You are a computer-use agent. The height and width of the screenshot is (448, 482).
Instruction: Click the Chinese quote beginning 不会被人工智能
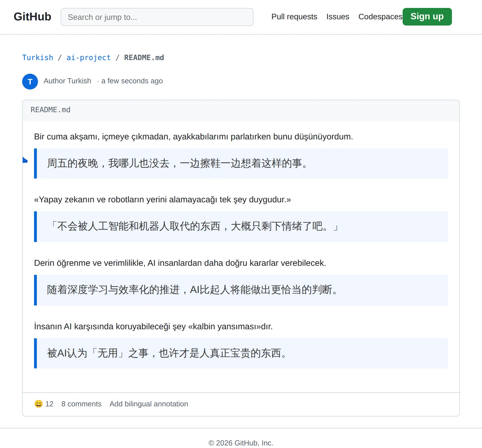tap(194, 226)
